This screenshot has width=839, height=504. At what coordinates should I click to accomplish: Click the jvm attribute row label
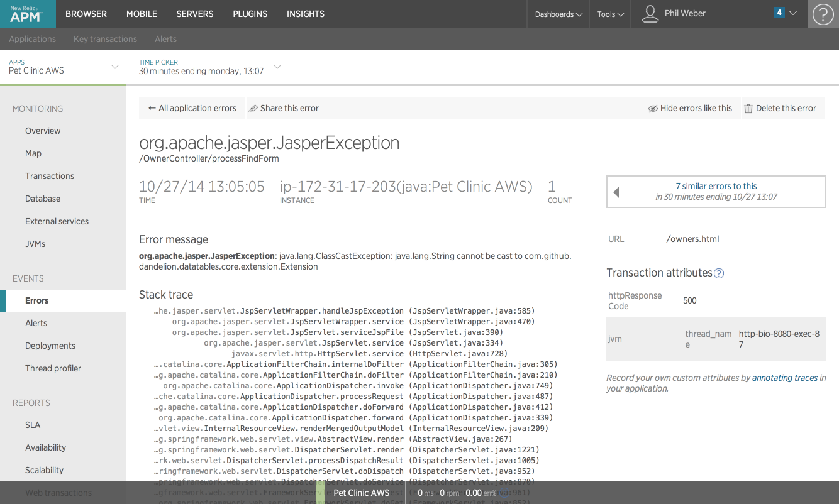[615, 339]
